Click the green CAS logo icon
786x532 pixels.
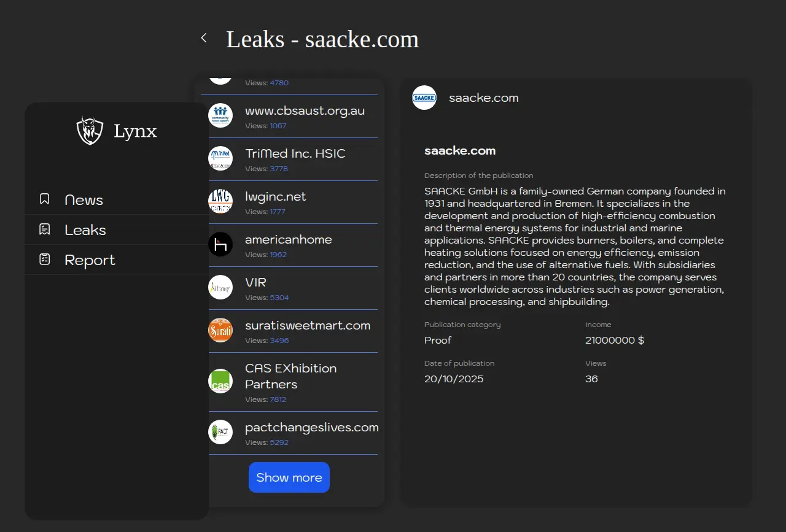(220, 381)
